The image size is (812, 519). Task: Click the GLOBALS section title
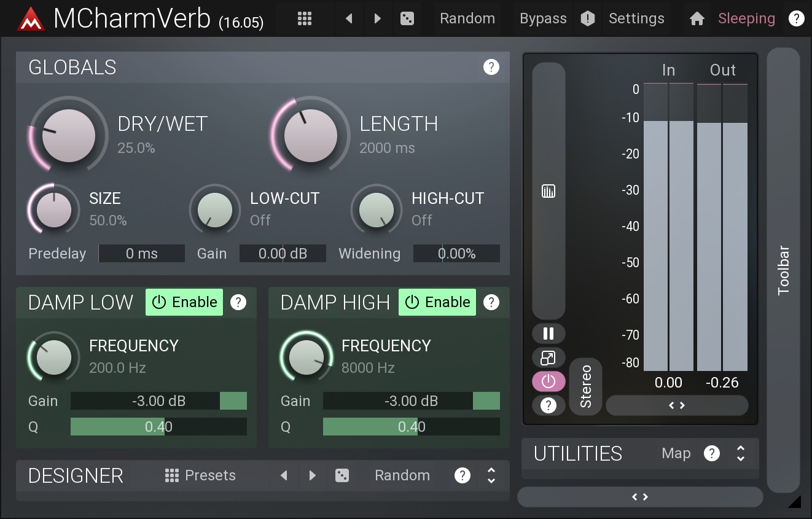[x=72, y=67]
